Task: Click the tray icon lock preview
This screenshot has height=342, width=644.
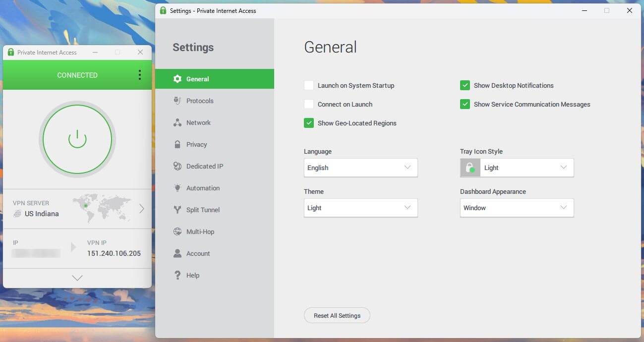Action: (x=470, y=168)
